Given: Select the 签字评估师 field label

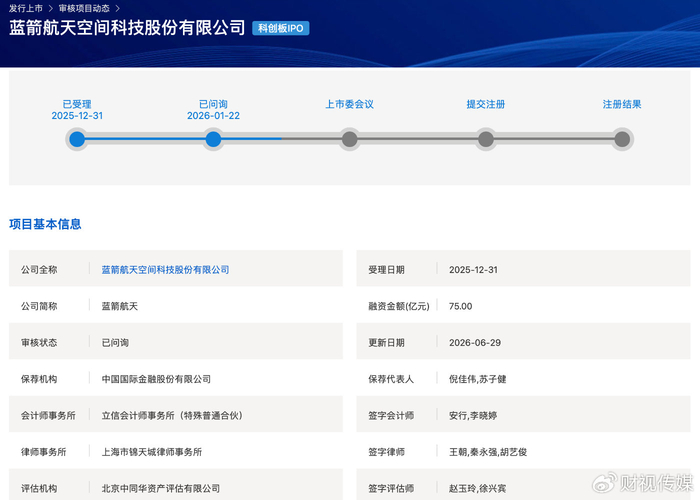Looking at the screenshot, I should 391,488.
